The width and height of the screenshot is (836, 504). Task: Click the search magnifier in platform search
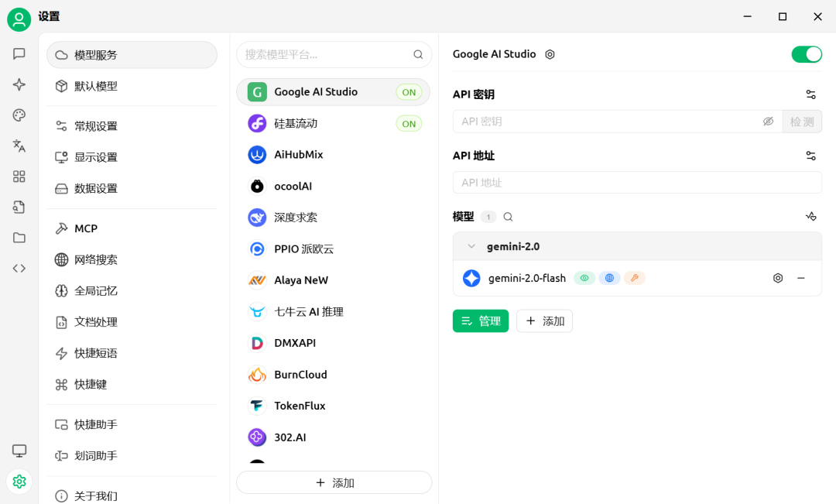click(418, 54)
